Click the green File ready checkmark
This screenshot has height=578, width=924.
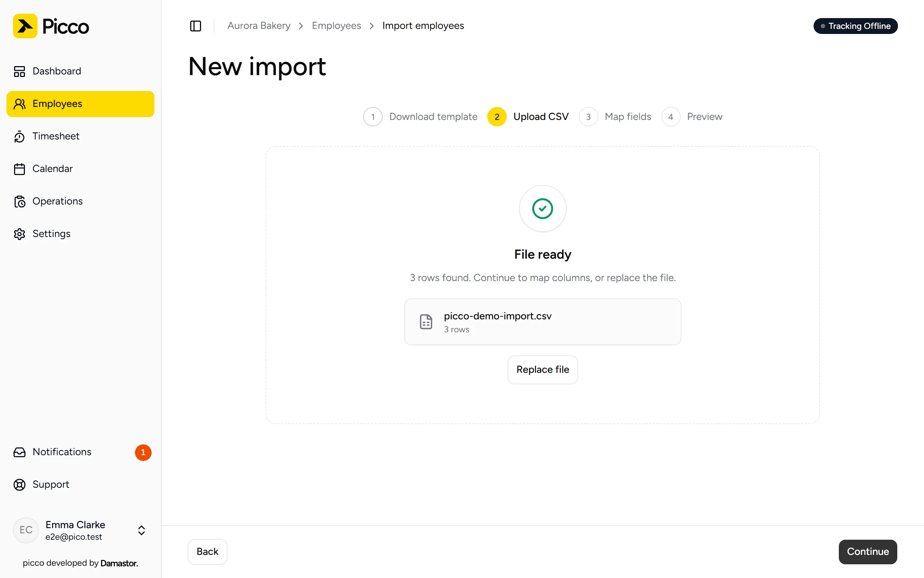pyautogui.click(x=542, y=209)
